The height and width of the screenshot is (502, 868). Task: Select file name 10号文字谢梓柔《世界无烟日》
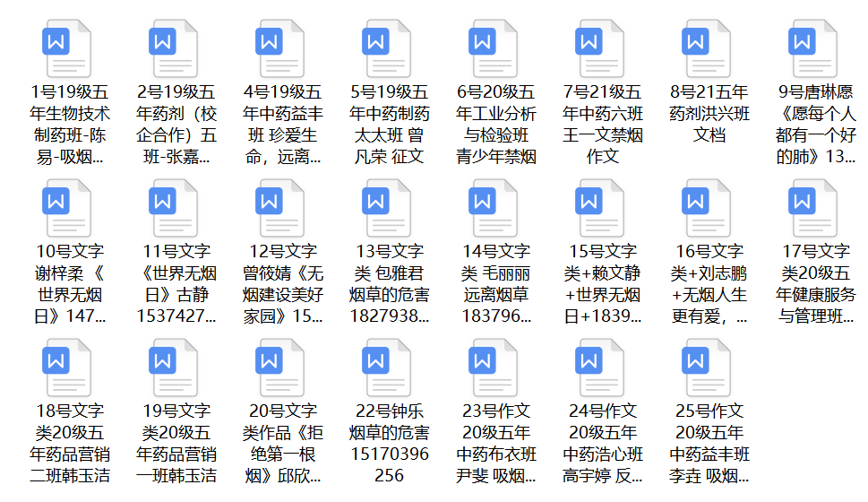[x=70, y=283]
